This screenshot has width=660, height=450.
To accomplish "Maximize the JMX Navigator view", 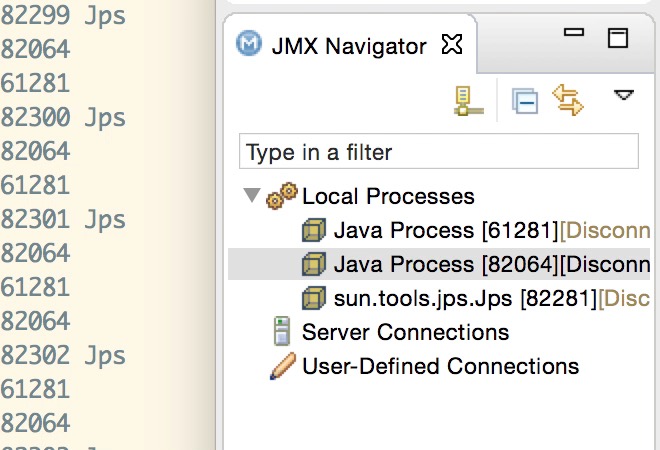I will coord(618,38).
